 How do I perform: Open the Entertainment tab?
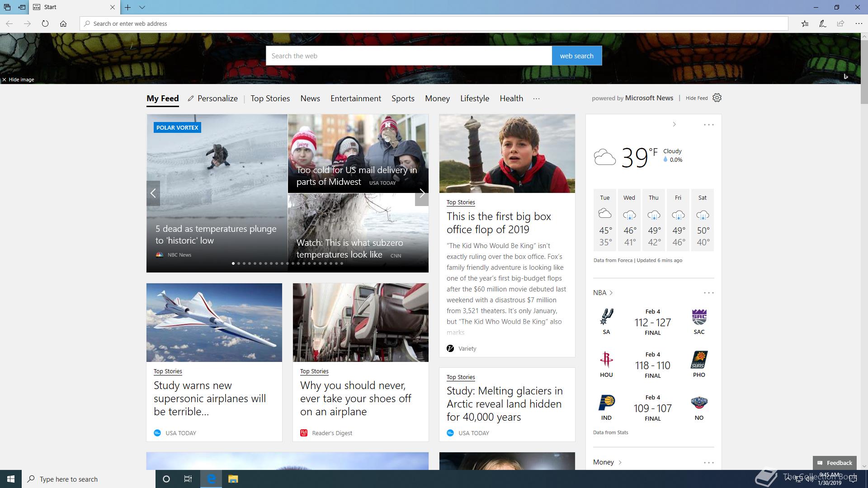pos(356,99)
